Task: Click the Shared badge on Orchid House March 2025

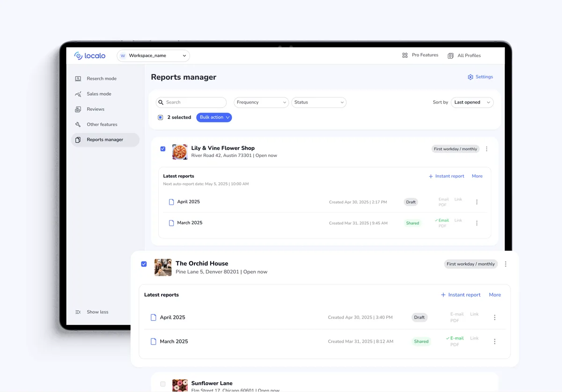Action: coord(421,341)
